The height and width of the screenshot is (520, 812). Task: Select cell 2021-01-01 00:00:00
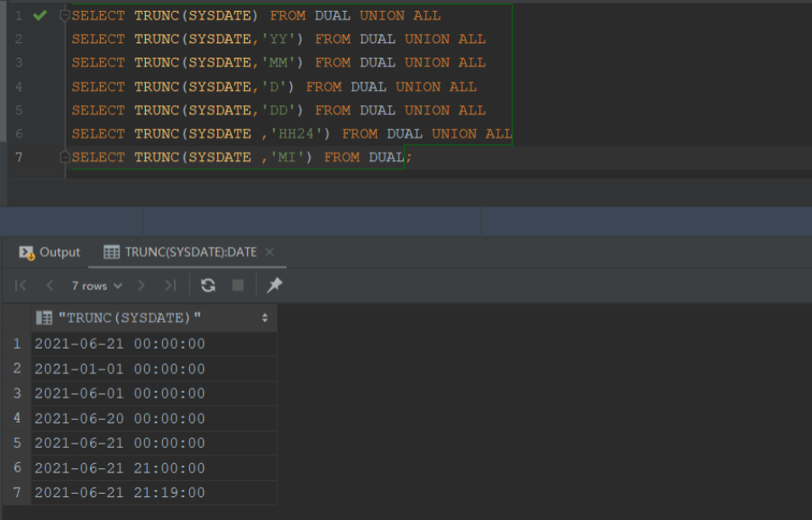154,369
